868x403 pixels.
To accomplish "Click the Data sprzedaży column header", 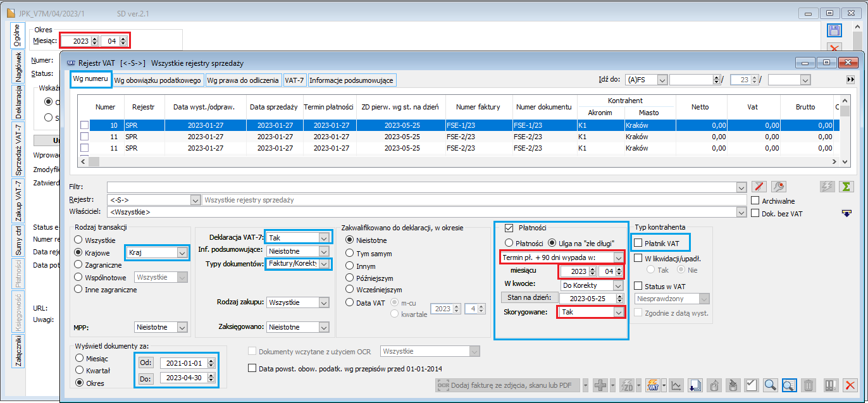I will [x=274, y=107].
